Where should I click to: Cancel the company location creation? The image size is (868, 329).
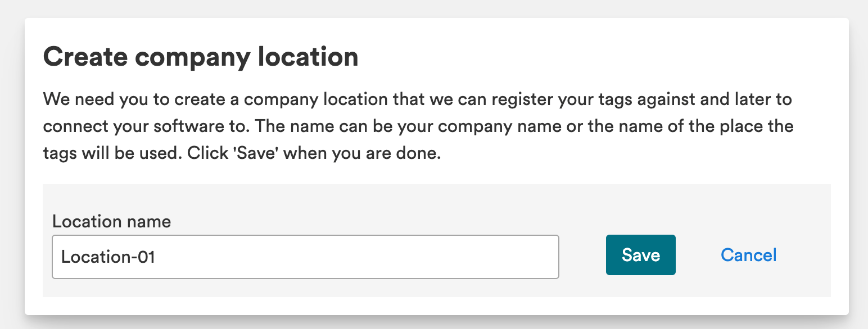[748, 255]
